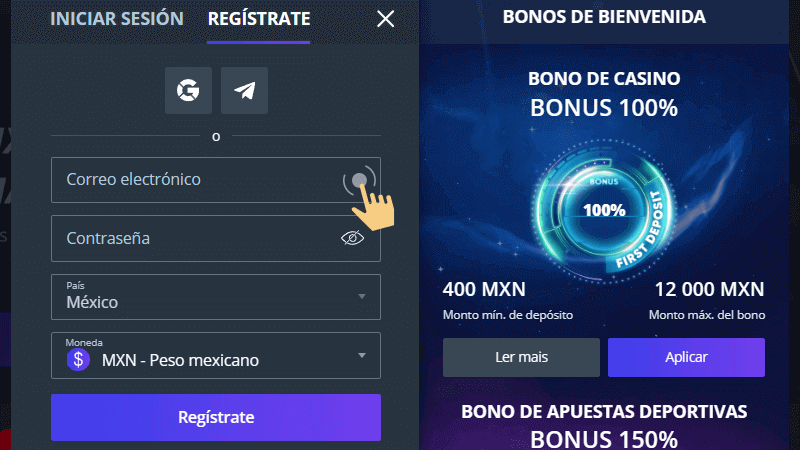This screenshot has height=450, width=800.
Task: Sign up with the Telegram icon
Action: (244, 90)
